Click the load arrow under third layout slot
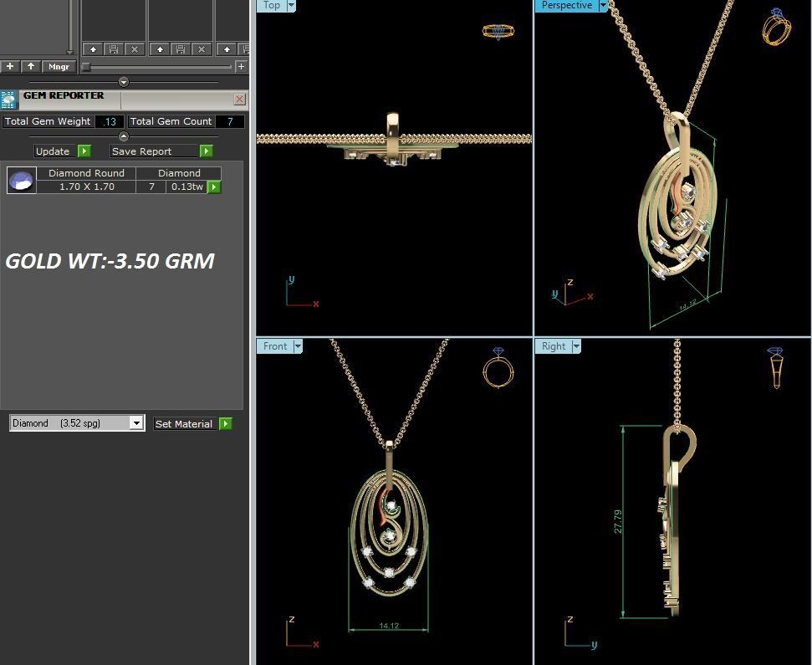This screenshot has width=812, height=665. point(227,49)
